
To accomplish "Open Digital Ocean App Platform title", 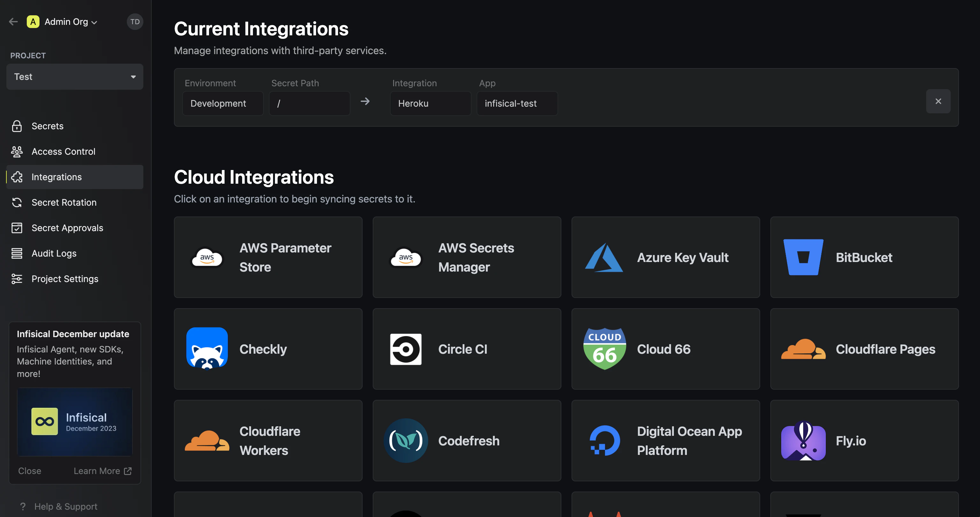I will [689, 441].
